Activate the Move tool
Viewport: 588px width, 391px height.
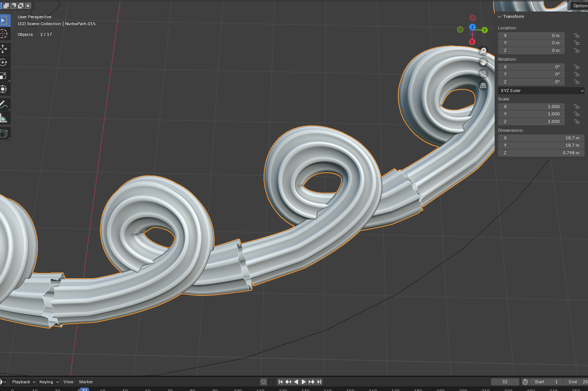(x=3, y=49)
